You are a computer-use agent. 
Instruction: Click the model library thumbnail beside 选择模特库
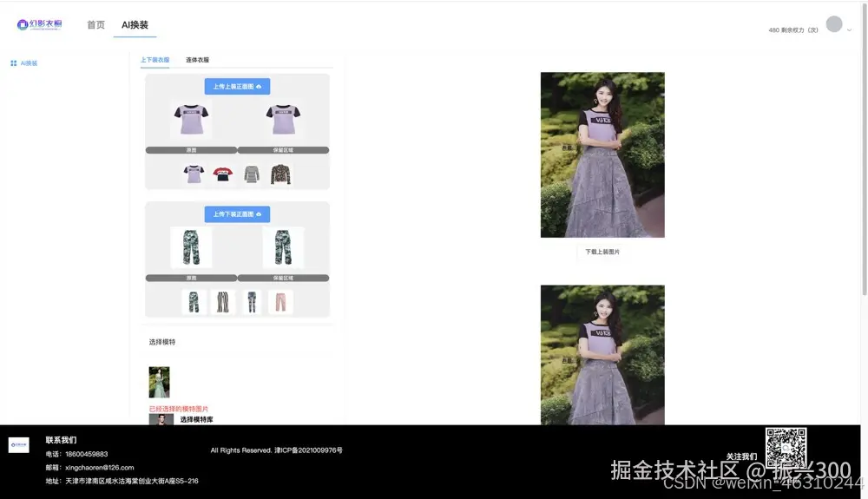click(x=161, y=419)
